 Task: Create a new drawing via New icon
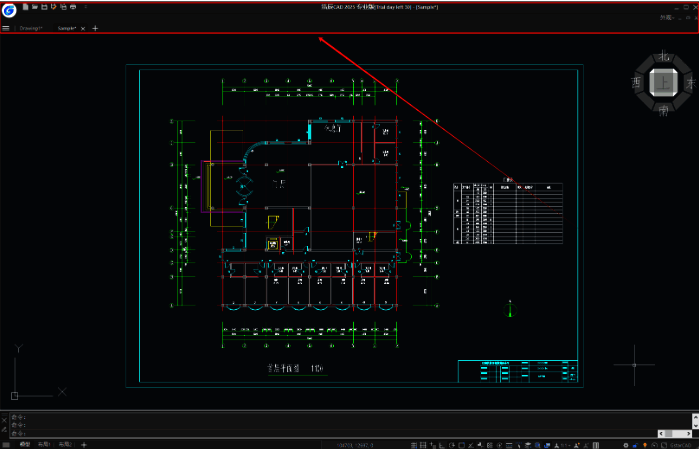[25, 7]
